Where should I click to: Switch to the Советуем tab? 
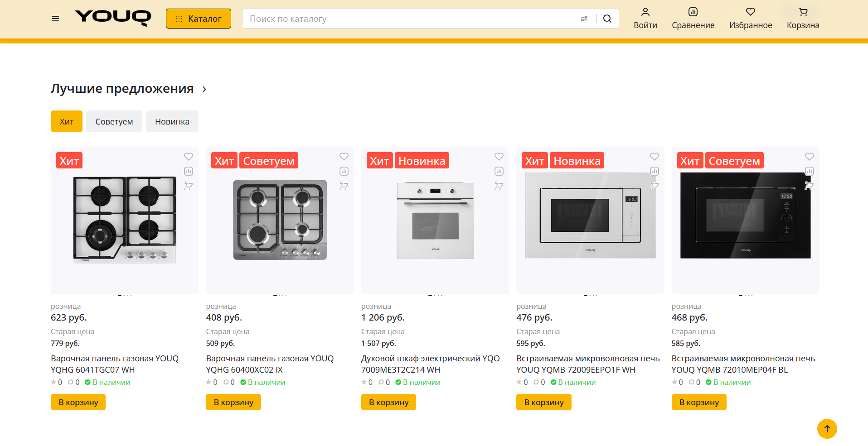coord(114,121)
